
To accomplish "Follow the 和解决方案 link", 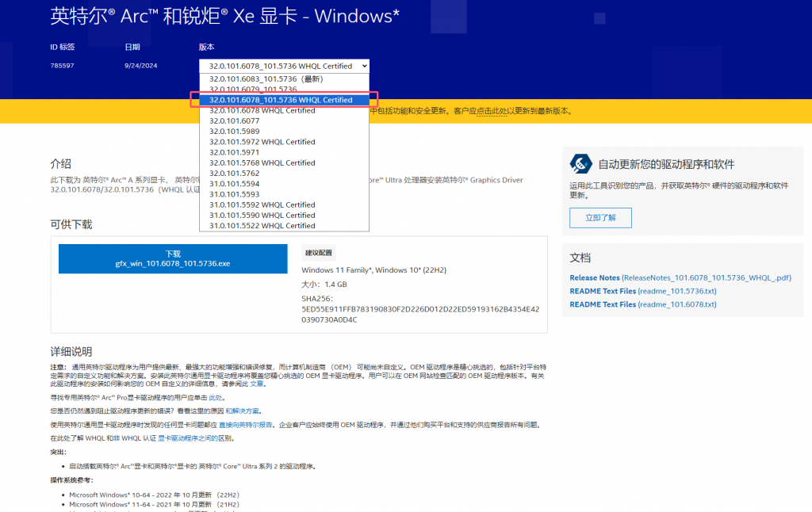I will point(243,411).
